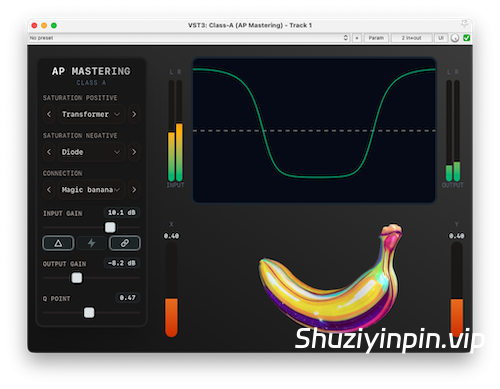Click the 2 in•out routing button

[412, 38]
